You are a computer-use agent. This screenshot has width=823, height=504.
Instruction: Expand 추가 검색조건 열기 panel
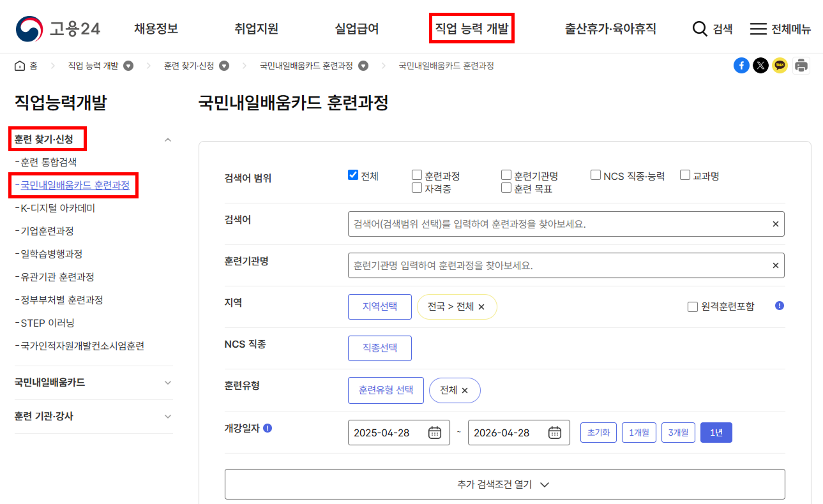pos(504,484)
